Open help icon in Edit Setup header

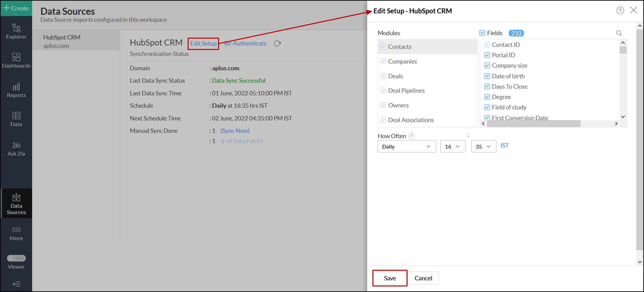tap(620, 11)
